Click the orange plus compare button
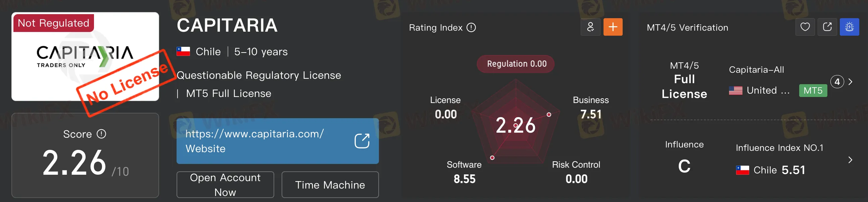Viewport: 868px width, 202px height. click(x=613, y=27)
